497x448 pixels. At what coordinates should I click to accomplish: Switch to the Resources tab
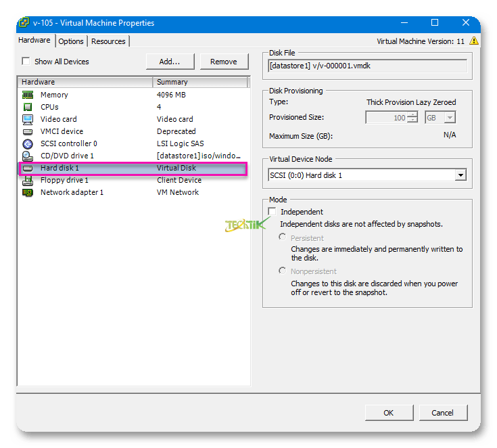point(108,41)
